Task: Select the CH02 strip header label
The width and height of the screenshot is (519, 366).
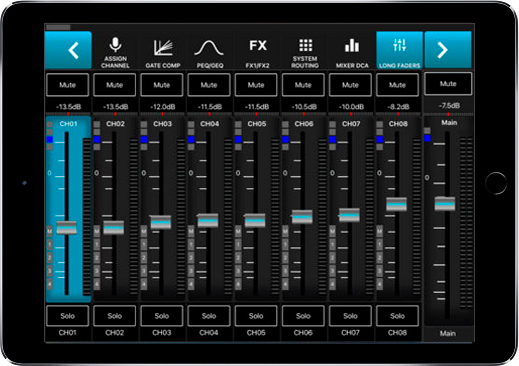Action: pos(115,124)
